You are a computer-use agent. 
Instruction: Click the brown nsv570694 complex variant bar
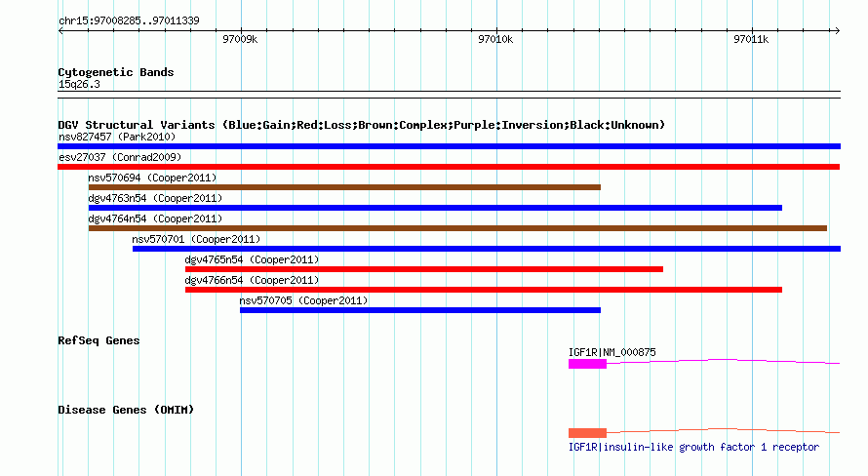pos(344,187)
